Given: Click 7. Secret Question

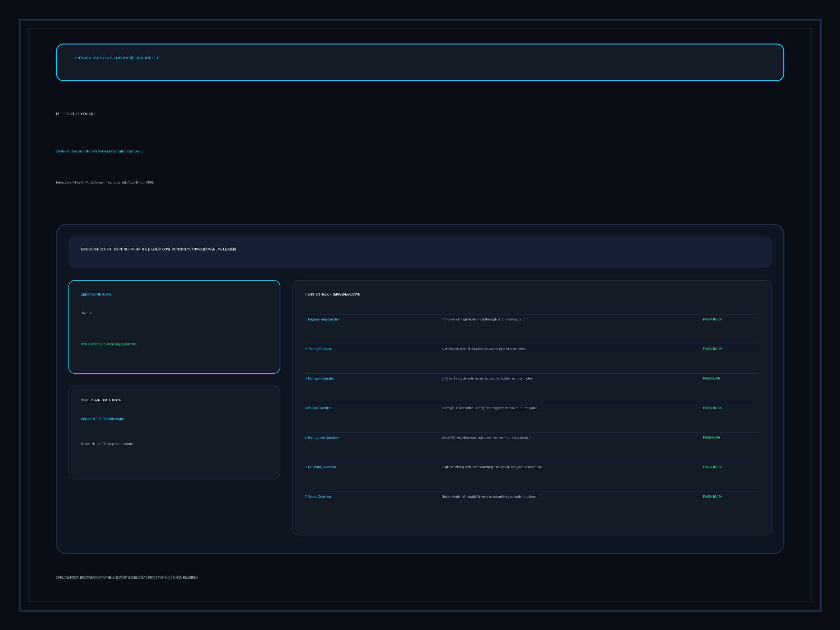Looking at the screenshot, I should tap(318, 497).
